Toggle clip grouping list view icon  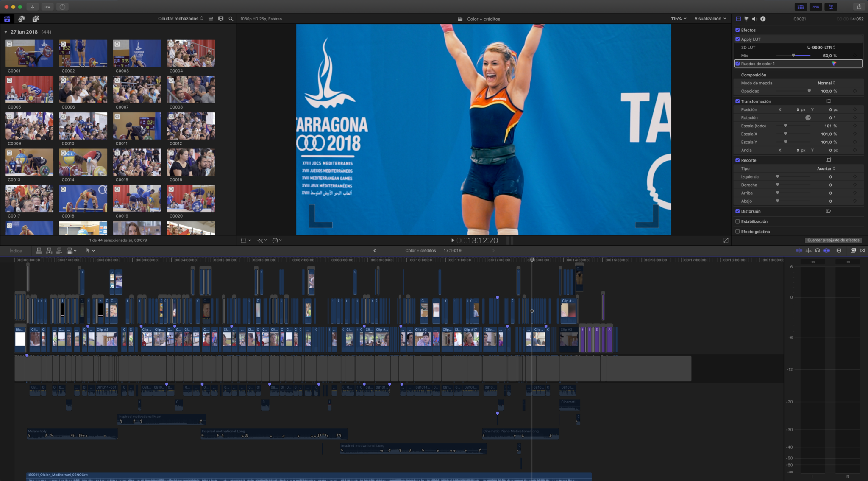pyautogui.click(x=211, y=19)
